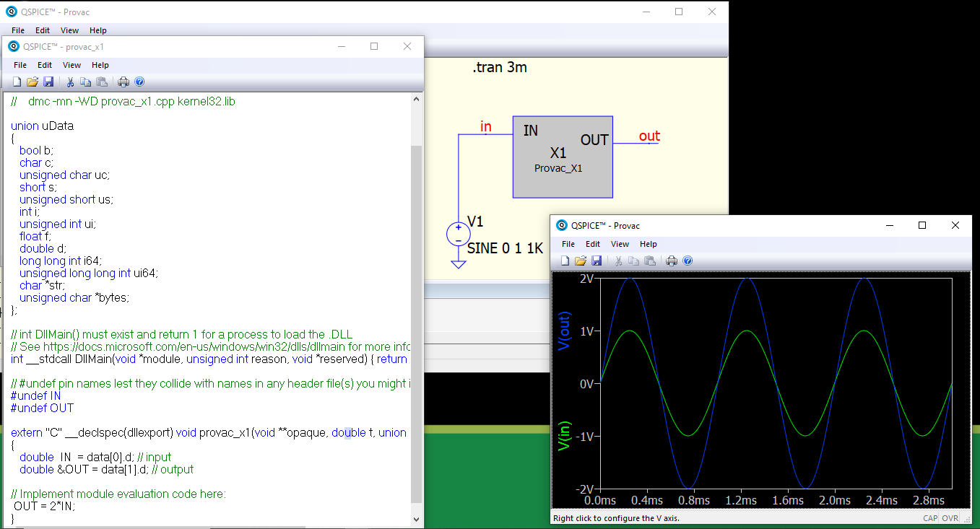Select the ground symbol below V1
The width and height of the screenshot is (980, 529).
(458, 264)
